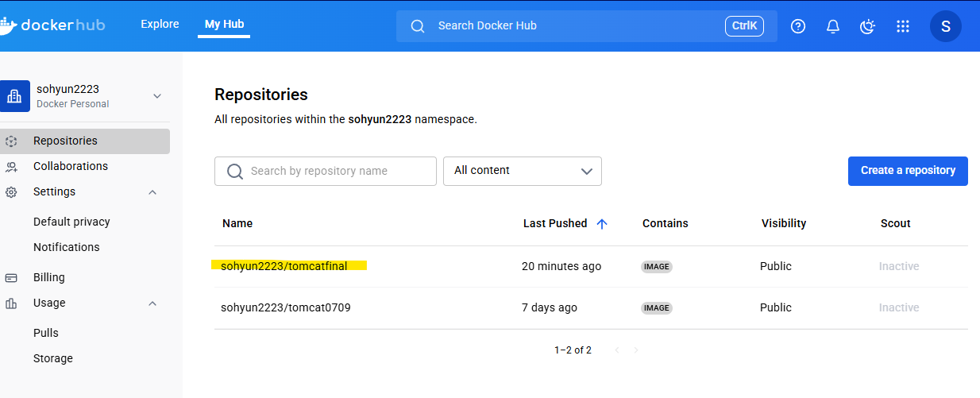Image resolution: width=980 pixels, height=398 pixels.
Task: Click the Last Pushed column header
Action: tap(555, 223)
